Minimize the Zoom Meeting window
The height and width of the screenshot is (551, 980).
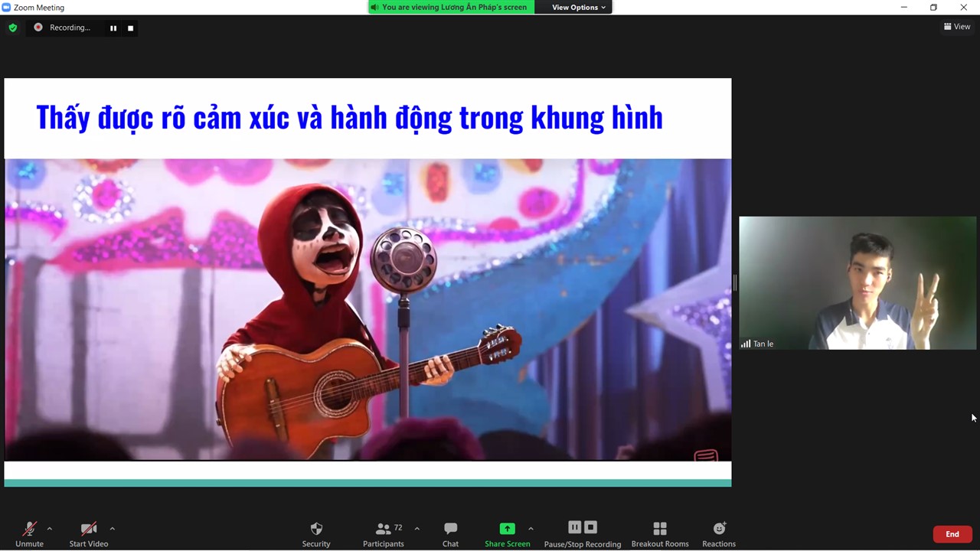pos(904,7)
